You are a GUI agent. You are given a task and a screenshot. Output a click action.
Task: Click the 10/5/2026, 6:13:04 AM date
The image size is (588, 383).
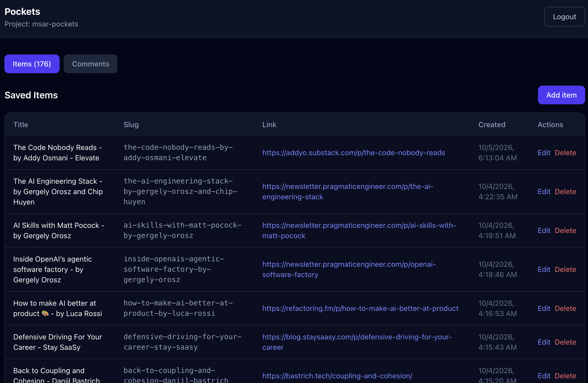click(498, 153)
